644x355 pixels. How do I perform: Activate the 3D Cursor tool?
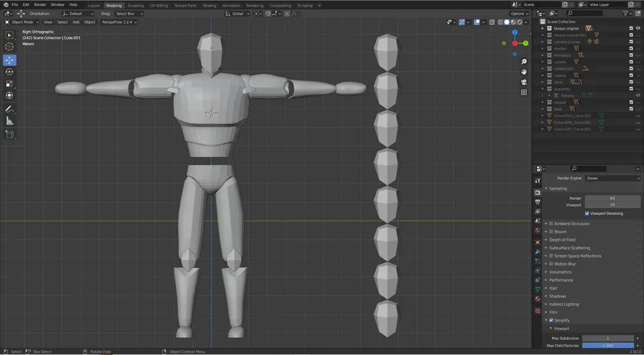[x=10, y=47]
